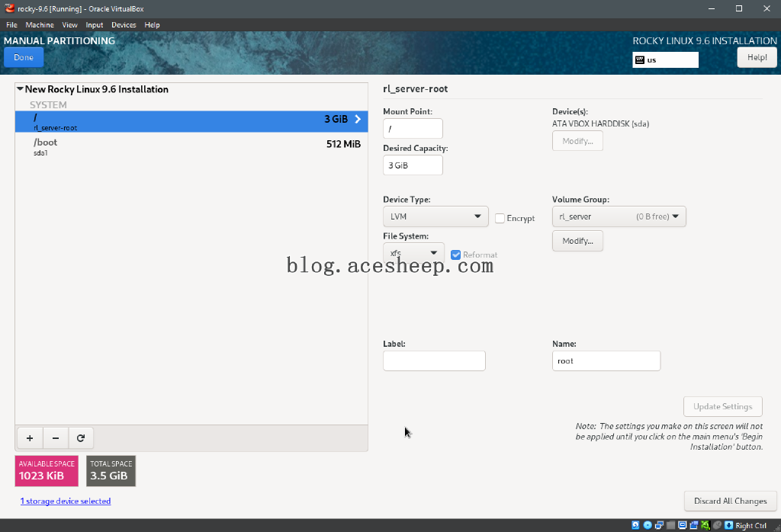Image resolution: width=781 pixels, height=532 pixels.
Task: Open the File System dropdown
Action: (x=413, y=252)
